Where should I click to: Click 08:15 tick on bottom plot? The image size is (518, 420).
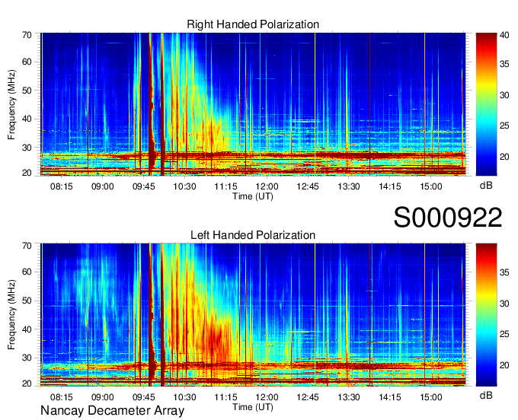[x=62, y=397]
